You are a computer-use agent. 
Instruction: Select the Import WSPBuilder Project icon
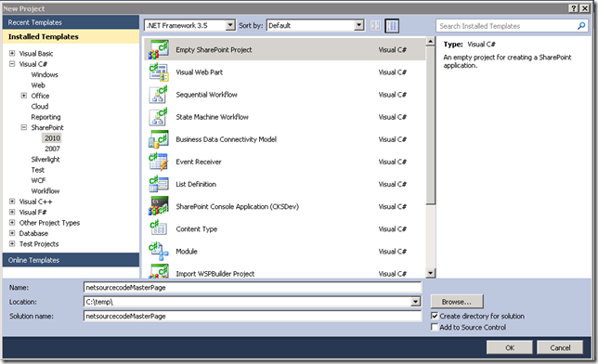(158, 271)
